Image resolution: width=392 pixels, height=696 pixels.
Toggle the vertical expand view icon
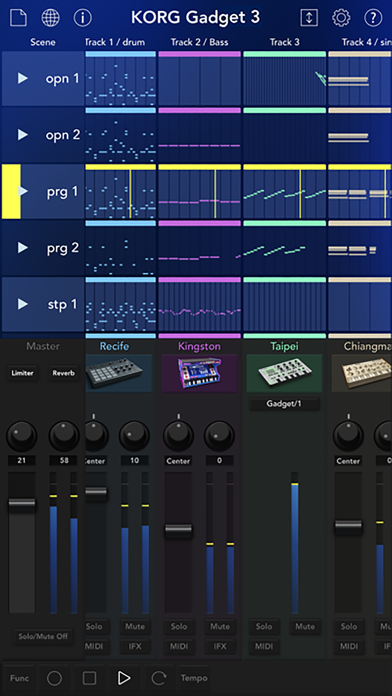309,18
